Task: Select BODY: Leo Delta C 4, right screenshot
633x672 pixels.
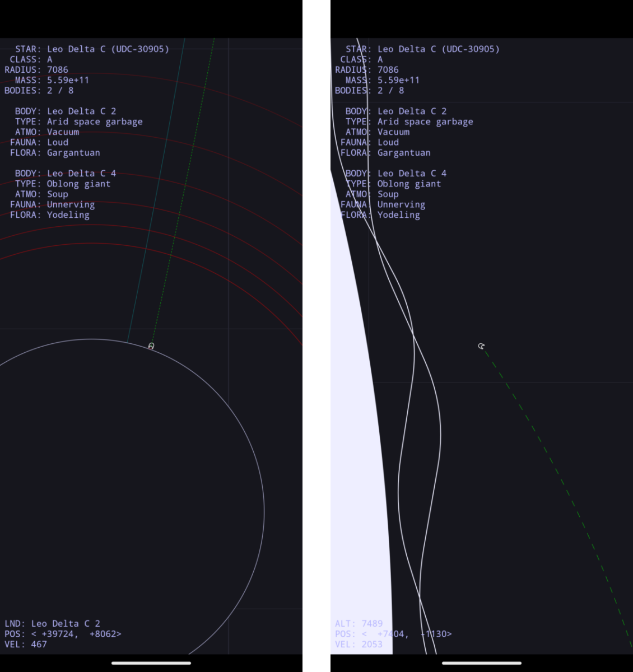Action: pyautogui.click(x=396, y=174)
